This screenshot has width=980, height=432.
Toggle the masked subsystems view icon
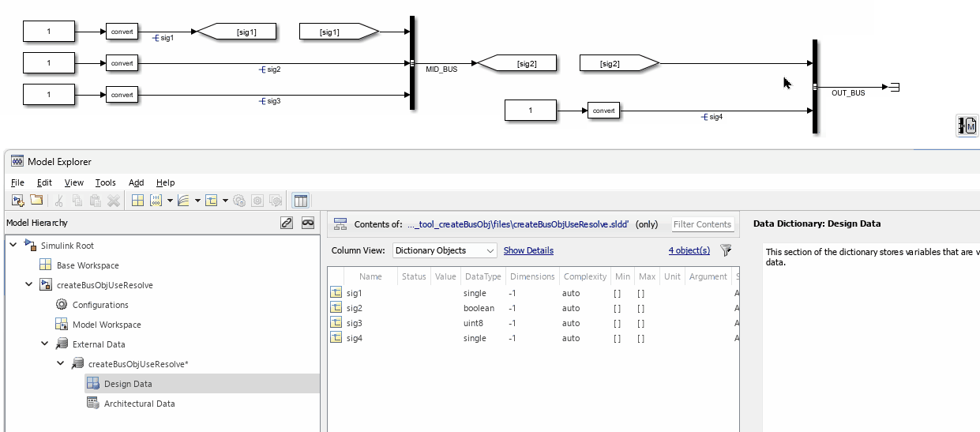tap(308, 223)
